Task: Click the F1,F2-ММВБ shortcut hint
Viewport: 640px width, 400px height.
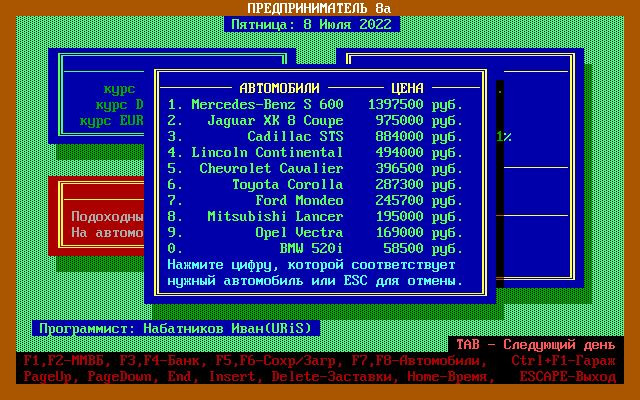Action: click(x=67, y=360)
